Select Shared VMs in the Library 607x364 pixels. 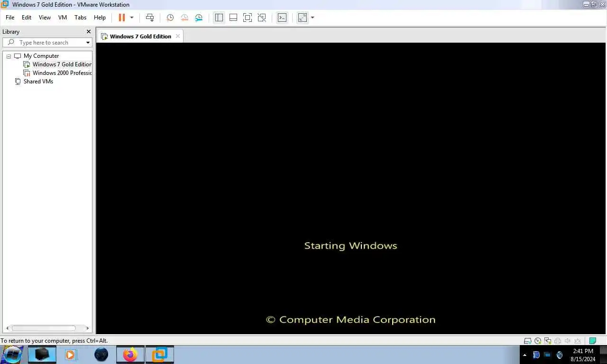point(34,82)
